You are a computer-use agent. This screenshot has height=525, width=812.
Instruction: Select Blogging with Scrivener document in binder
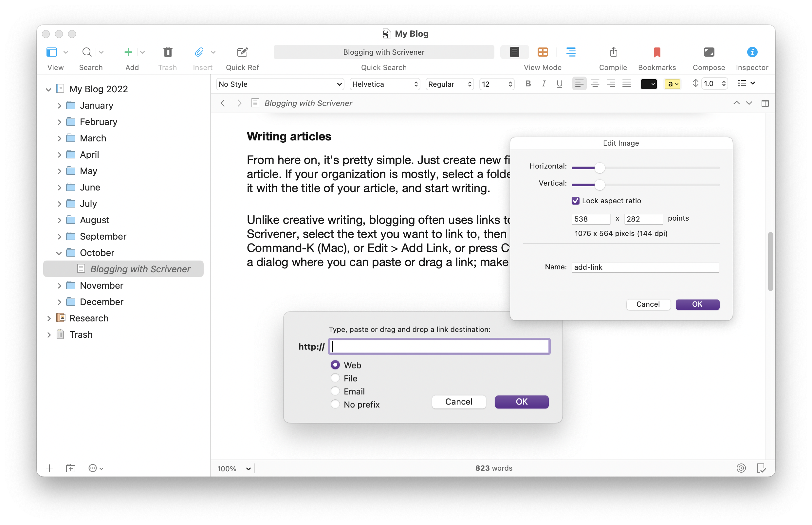pyautogui.click(x=140, y=269)
